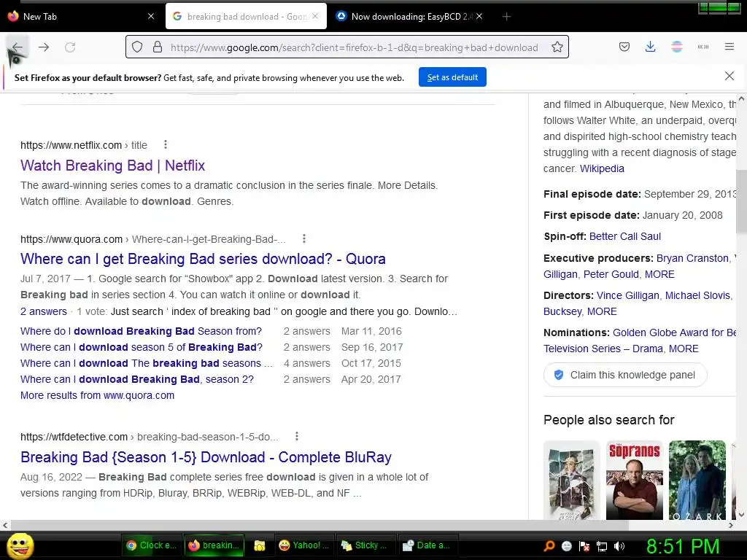The image size is (747, 560).
Task: Open the smiley face start button
Action: (20, 545)
